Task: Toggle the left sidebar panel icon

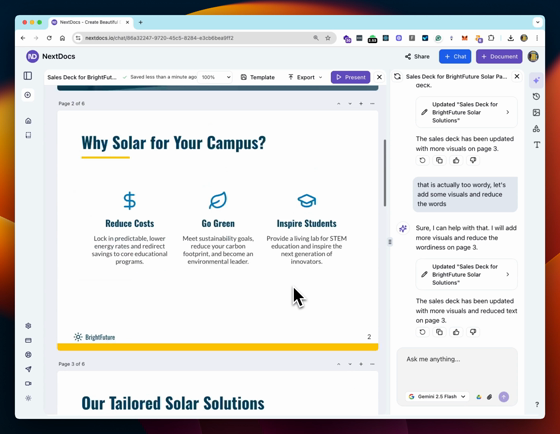Action: click(x=28, y=76)
